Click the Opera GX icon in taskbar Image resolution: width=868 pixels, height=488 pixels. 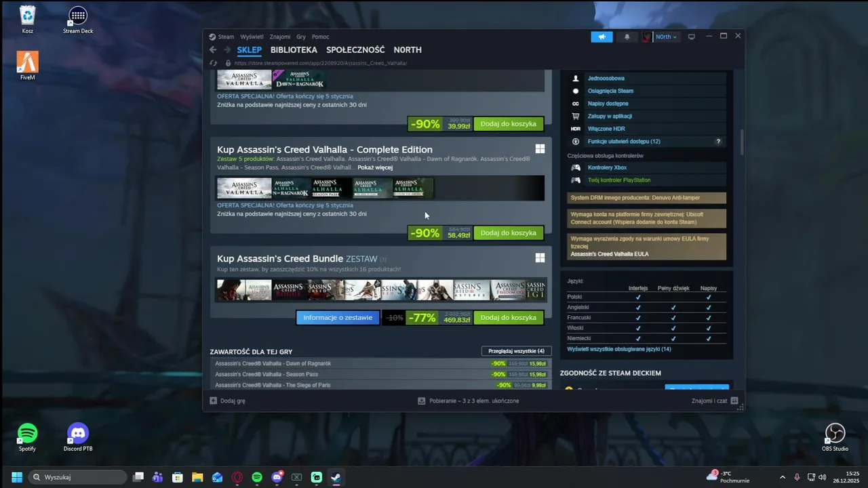tap(237, 477)
